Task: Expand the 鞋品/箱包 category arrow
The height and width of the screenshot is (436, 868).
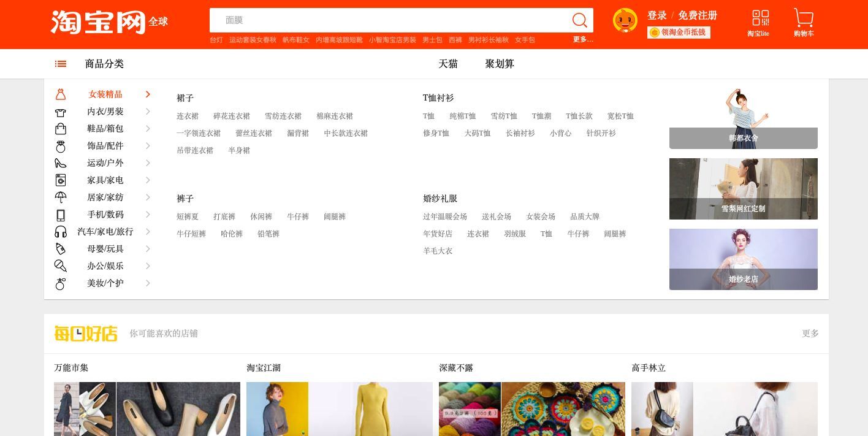Action: pyautogui.click(x=148, y=128)
